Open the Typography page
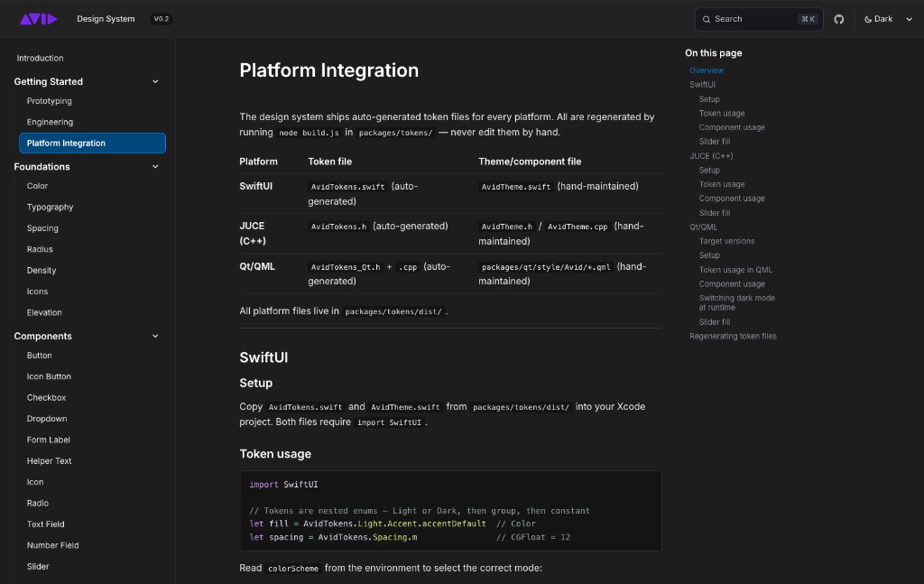Screen dimensions: 924x584 (x=51, y=207)
